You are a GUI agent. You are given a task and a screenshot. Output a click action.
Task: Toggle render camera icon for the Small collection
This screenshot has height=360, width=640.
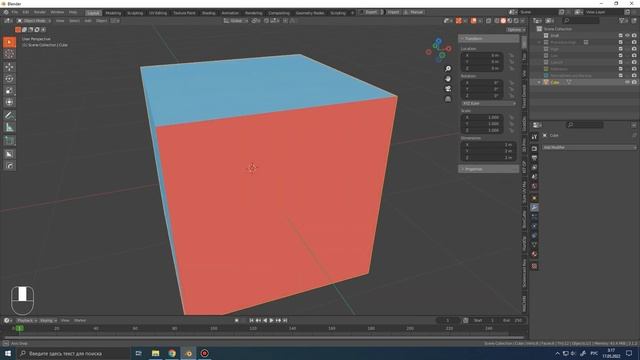point(634,36)
